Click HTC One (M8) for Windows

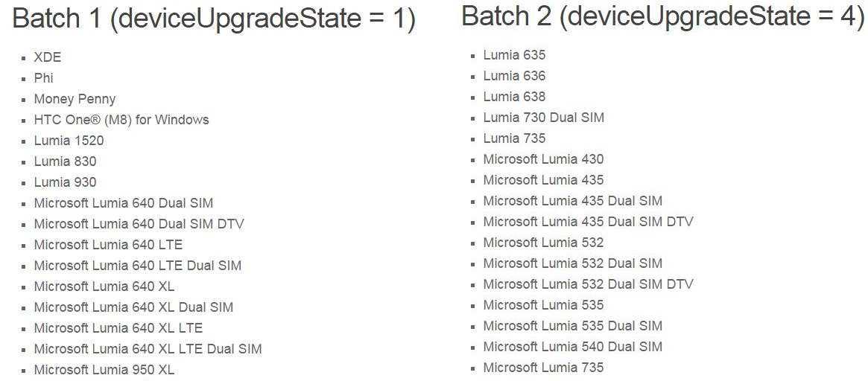121,120
